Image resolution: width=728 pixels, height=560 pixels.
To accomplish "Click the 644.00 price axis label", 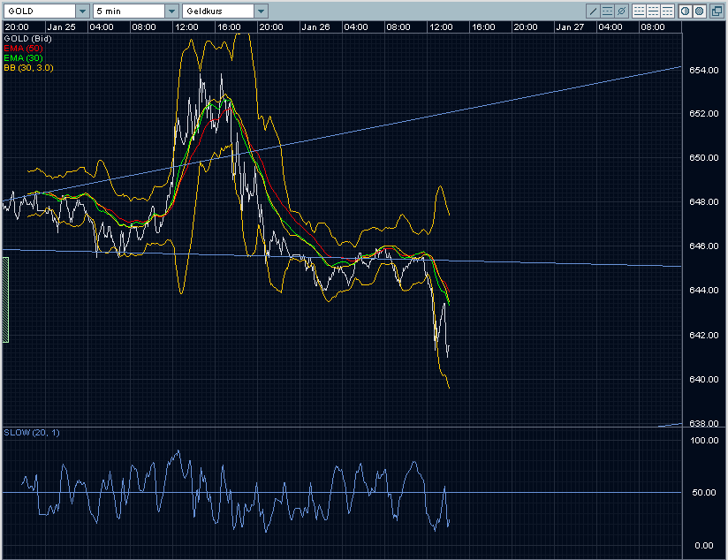I will point(704,291).
